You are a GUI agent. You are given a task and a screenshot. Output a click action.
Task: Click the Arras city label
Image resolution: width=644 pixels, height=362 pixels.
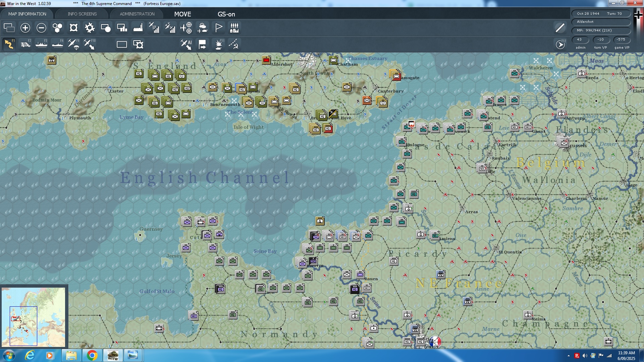(471, 212)
